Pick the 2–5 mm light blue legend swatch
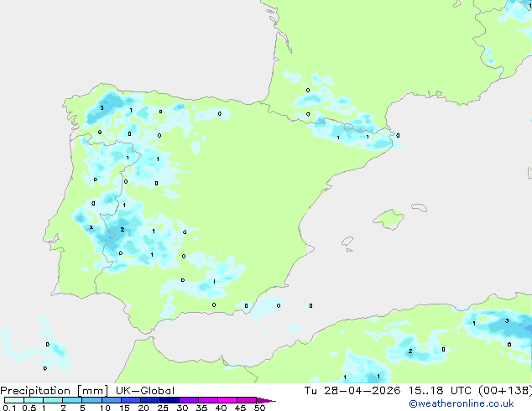Image resolution: width=532 pixels, height=411 pixels. coord(72,400)
